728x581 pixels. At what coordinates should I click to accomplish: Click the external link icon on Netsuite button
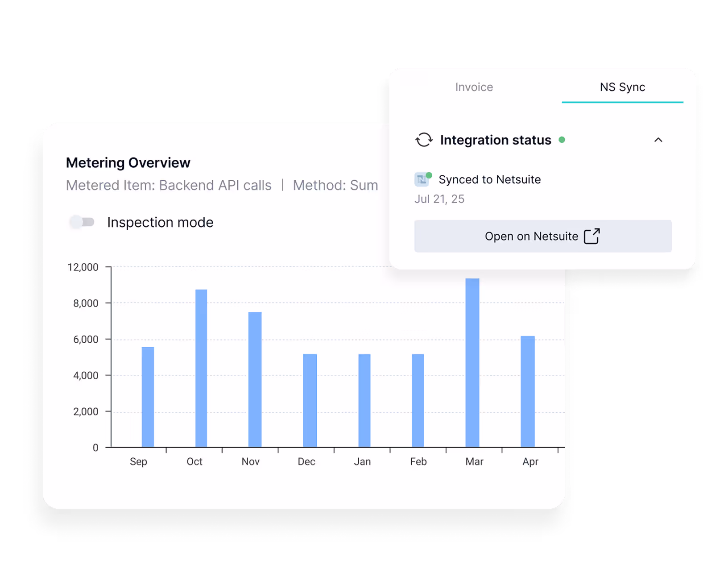[591, 236]
